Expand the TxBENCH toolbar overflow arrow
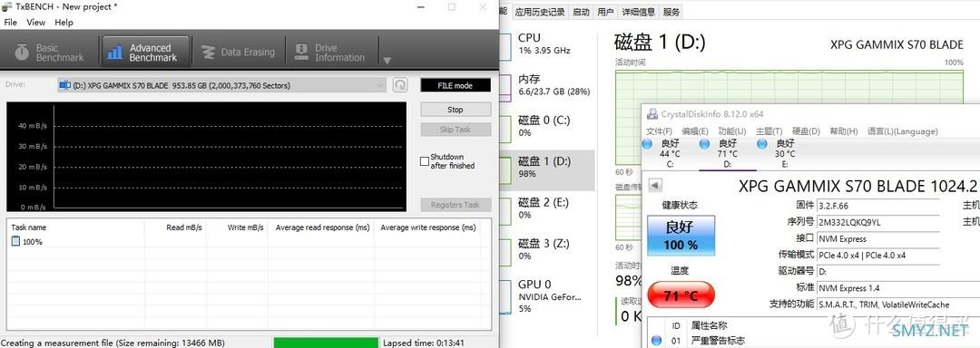This screenshot has height=348, width=980. pos(387,61)
